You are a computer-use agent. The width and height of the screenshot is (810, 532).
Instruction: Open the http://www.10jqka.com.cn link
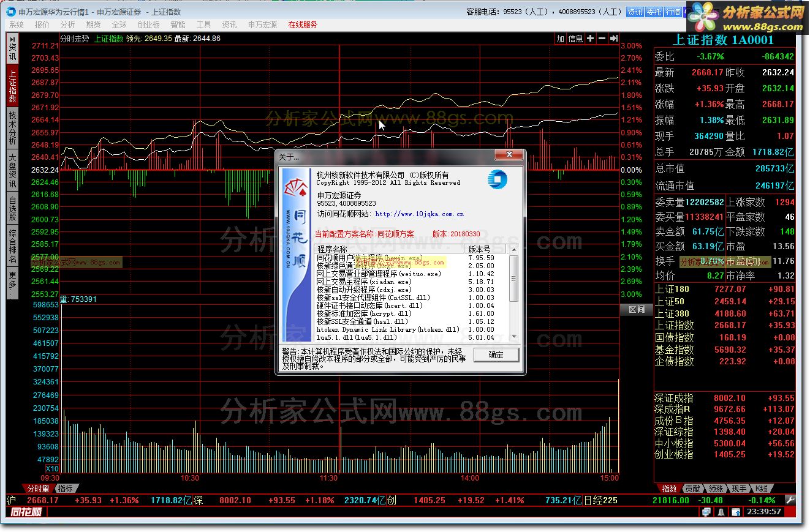click(419, 214)
